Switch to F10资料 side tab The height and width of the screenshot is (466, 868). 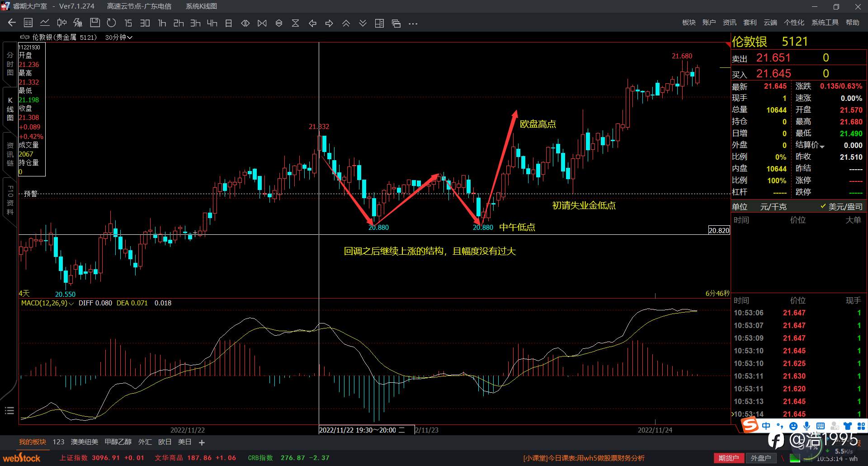pyautogui.click(x=10, y=200)
